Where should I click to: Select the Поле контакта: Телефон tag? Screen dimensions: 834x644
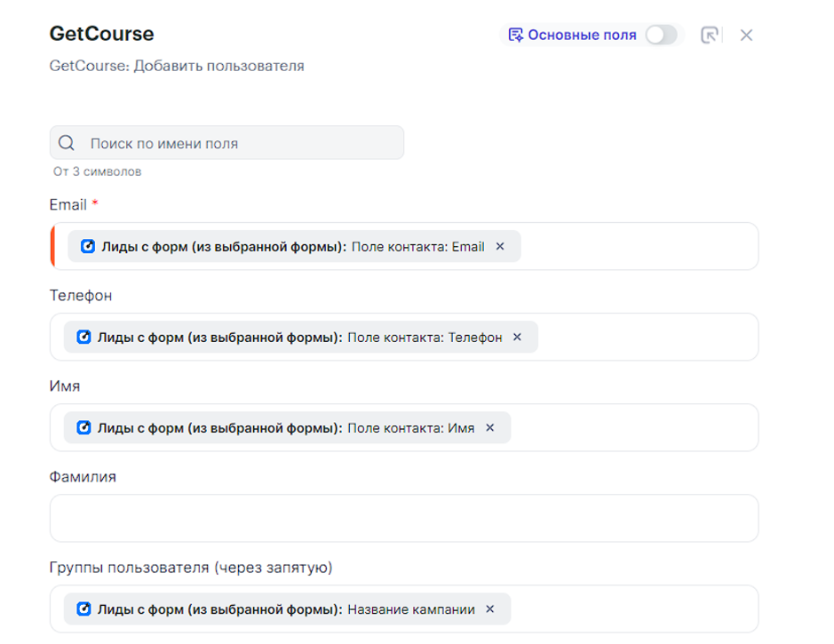425,338
